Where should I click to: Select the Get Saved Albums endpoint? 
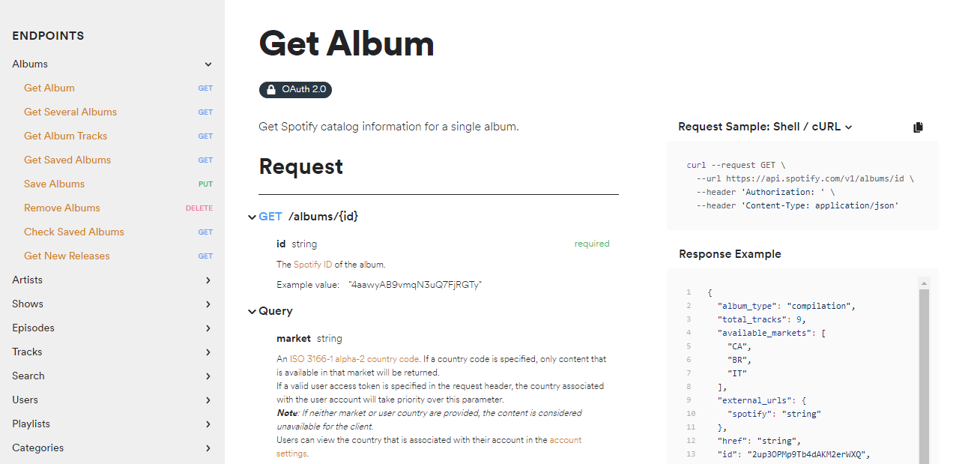pos(67,160)
